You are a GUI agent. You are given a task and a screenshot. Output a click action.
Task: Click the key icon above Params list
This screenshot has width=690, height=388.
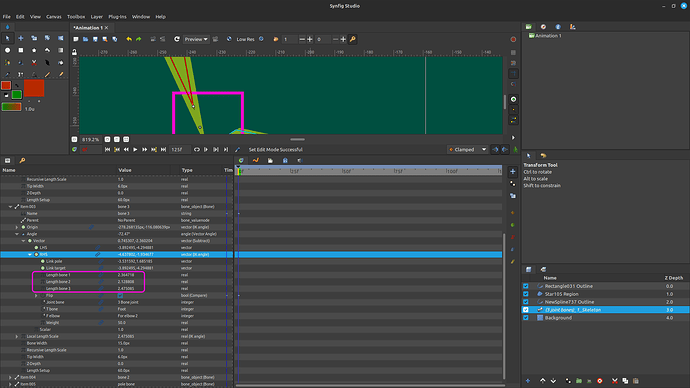tap(22, 161)
